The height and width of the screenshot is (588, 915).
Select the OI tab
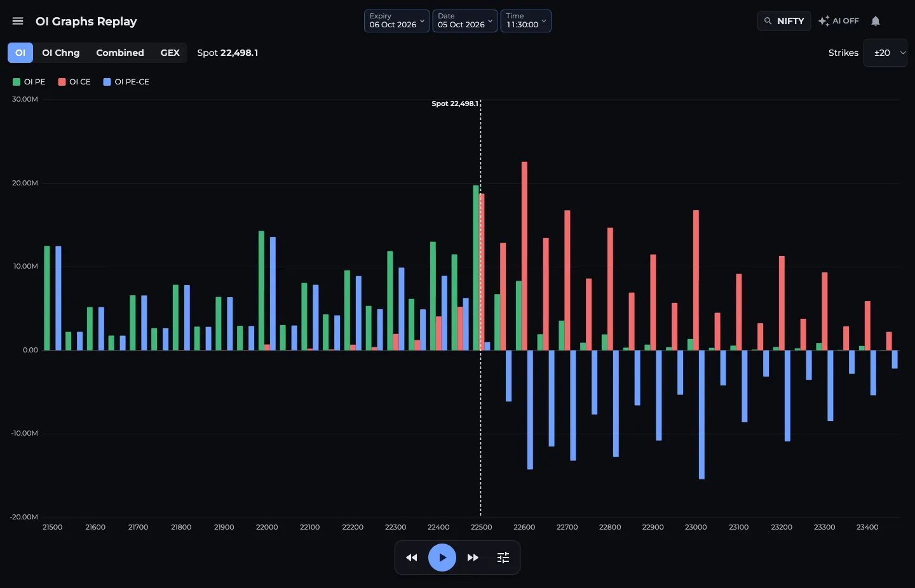tap(20, 53)
